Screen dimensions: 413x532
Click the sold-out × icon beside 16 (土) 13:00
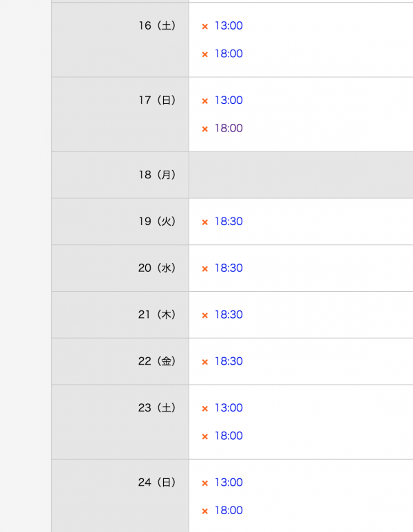(204, 26)
